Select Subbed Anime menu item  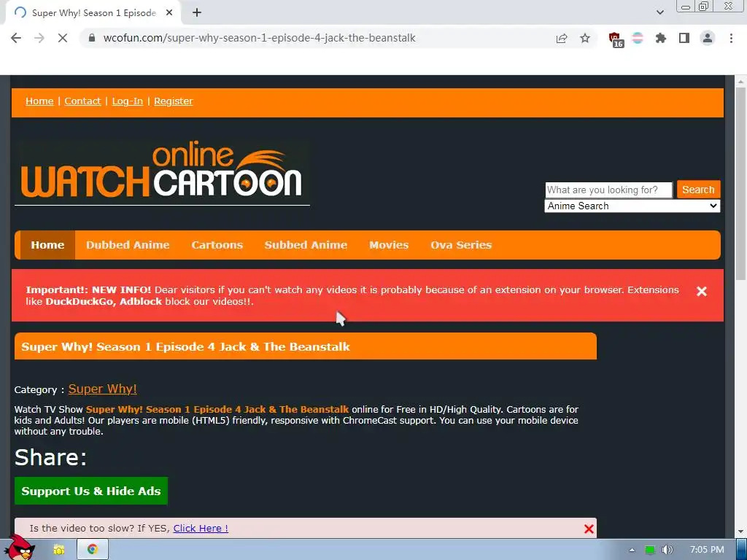(x=306, y=245)
